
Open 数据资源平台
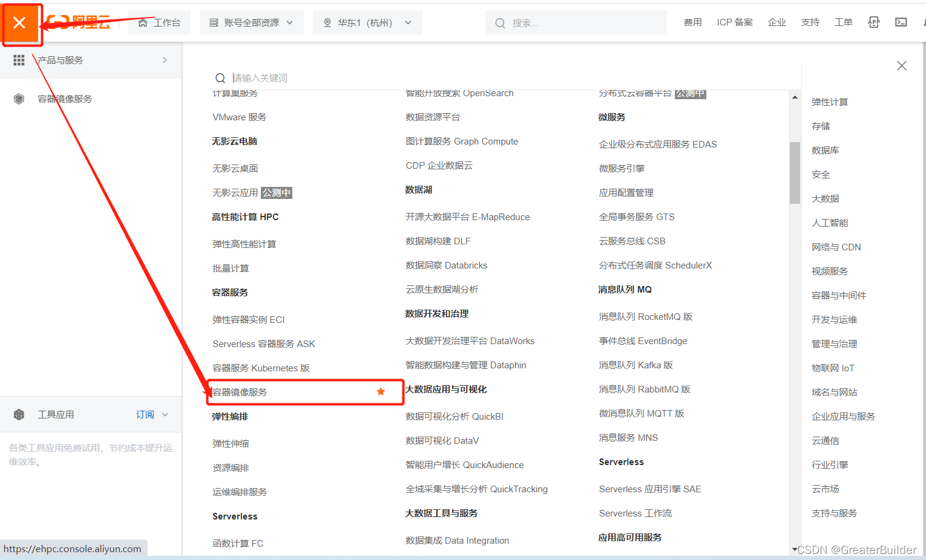point(433,117)
